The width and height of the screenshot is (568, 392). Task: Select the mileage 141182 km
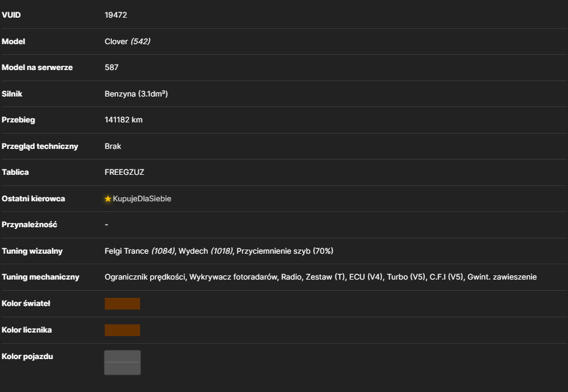[x=124, y=120]
